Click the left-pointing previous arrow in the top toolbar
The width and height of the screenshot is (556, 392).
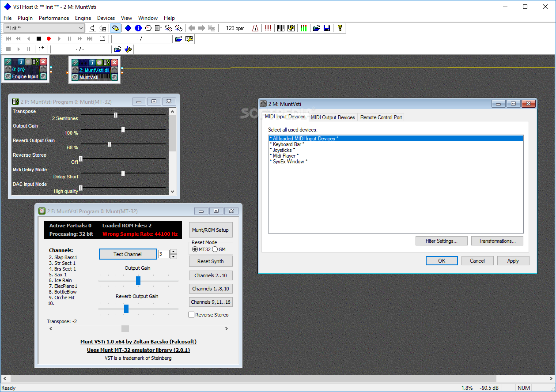coord(192,28)
